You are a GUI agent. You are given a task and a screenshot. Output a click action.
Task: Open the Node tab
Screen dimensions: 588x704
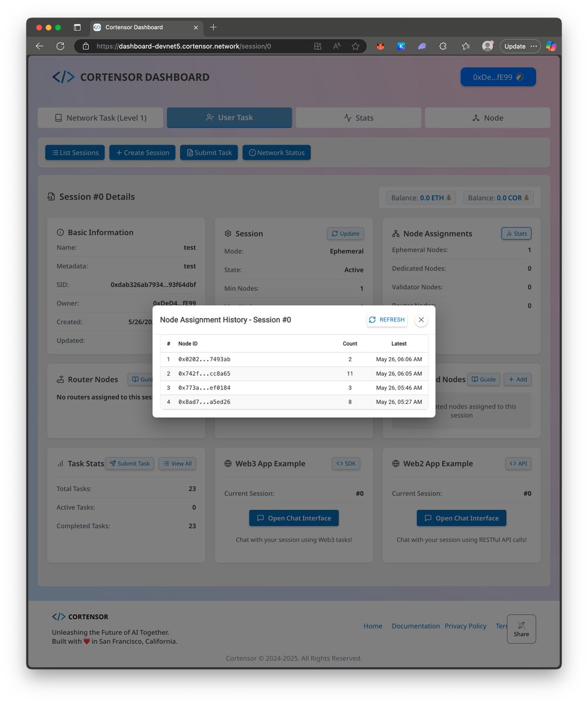click(488, 117)
